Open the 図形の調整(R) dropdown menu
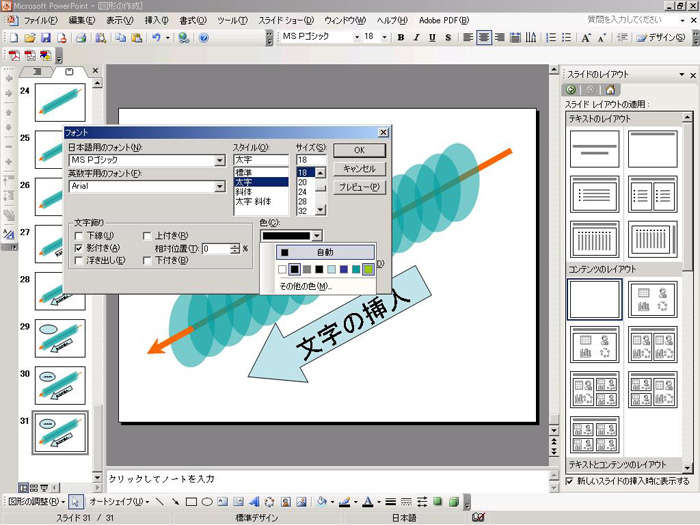 coord(37,502)
